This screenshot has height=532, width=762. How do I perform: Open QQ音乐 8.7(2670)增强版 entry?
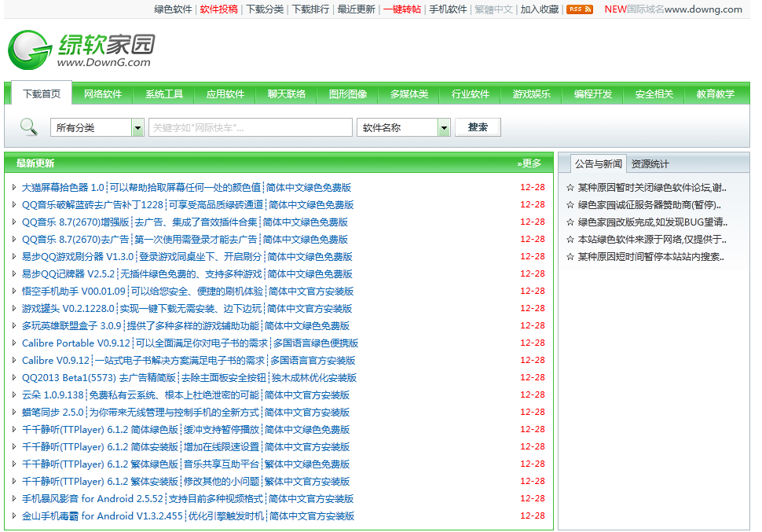[x=185, y=222]
